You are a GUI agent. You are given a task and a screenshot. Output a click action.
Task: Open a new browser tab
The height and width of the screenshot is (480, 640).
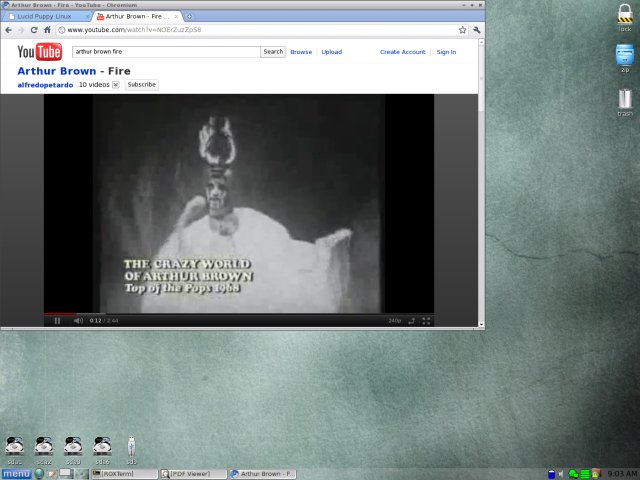coord(189,17)
